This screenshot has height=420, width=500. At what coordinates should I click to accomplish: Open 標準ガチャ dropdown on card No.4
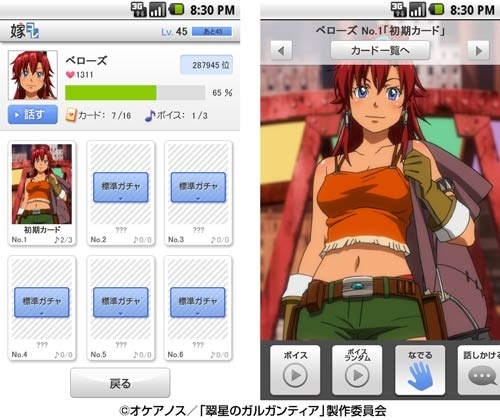[42, 302]
